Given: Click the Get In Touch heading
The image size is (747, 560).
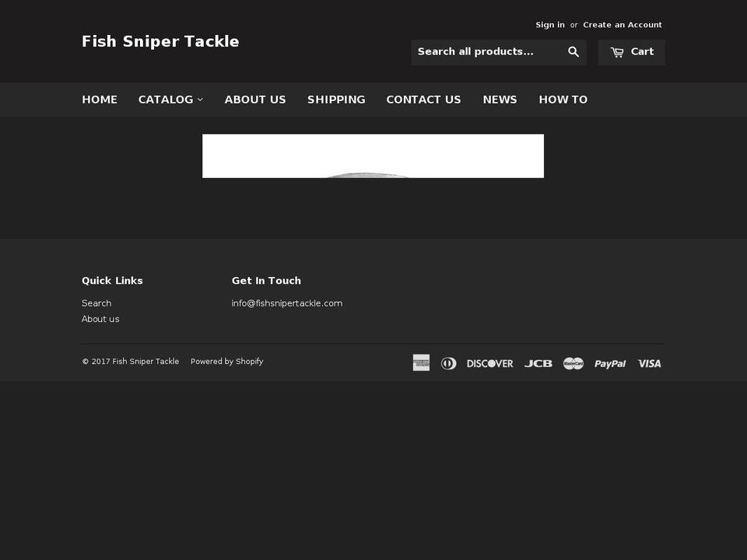Looking at the screenshot, I should (266, 281).
